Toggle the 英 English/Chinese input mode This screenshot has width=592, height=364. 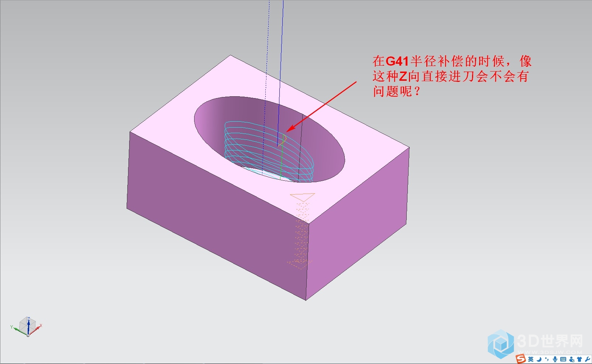pyautogui.click(x=531, y=359)
